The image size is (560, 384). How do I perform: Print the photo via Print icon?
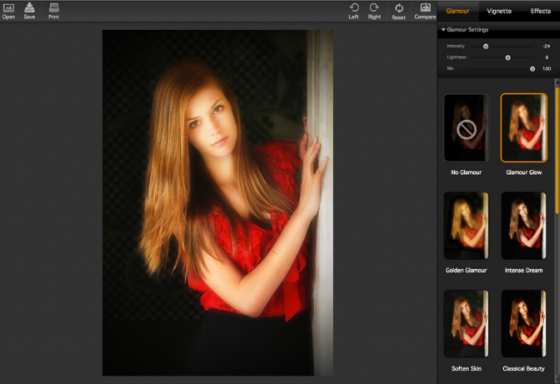click(x=54, y=11)
